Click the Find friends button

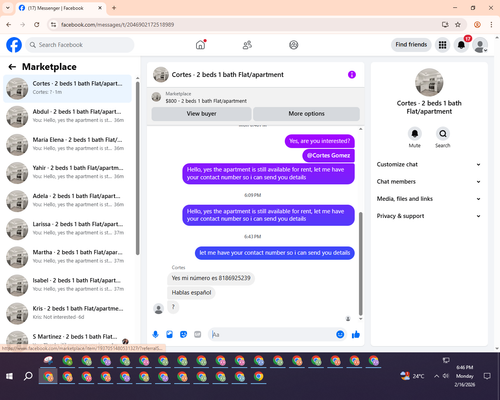pos(411,45)
